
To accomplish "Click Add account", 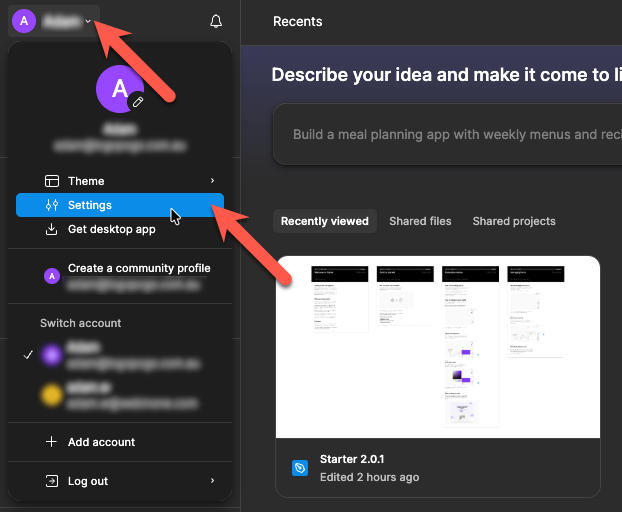I will (120, 442).
